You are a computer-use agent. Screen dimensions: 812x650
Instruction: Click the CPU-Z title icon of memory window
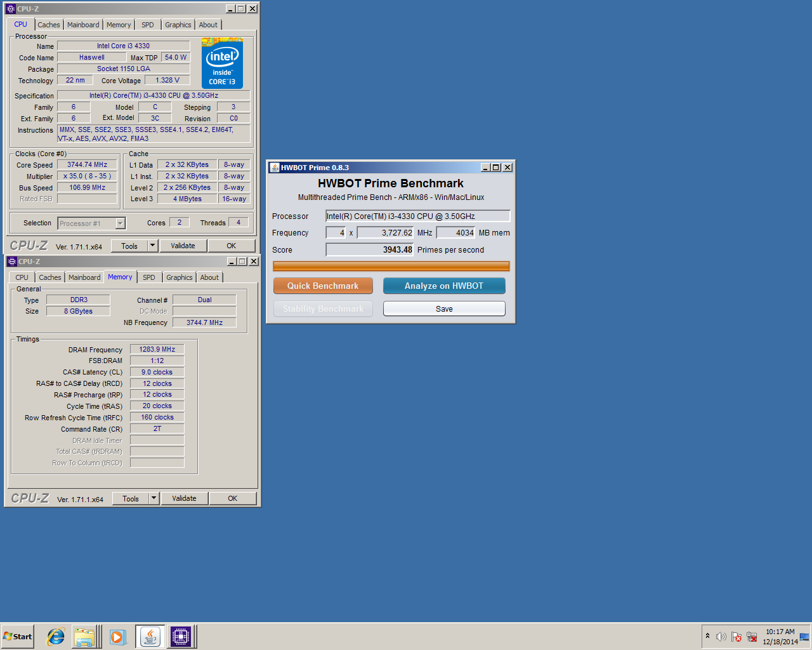12,262
